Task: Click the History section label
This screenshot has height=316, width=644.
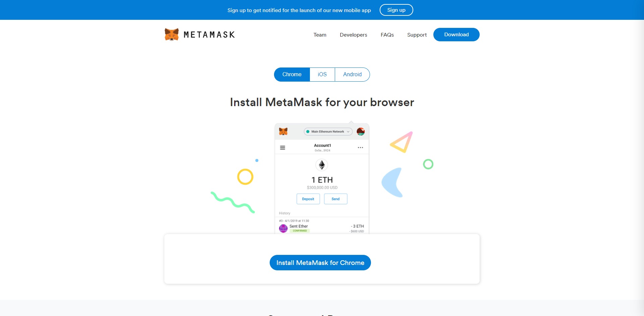Action: click(284, 213)
